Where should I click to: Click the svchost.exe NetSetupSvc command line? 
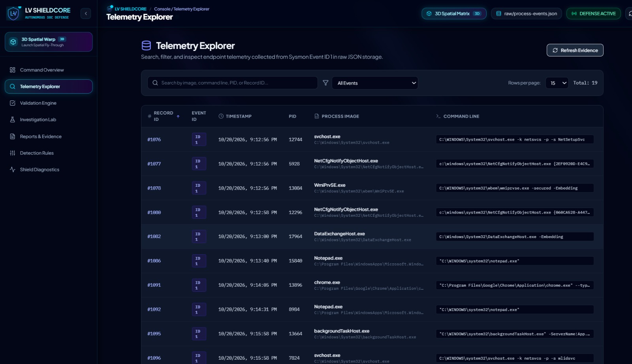(x=514, y=139)
